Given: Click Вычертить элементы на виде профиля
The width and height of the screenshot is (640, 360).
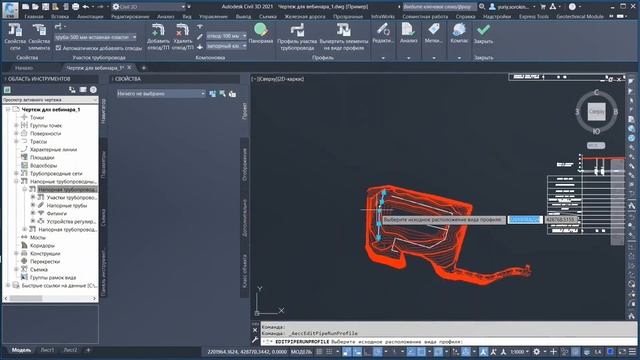Looking at the screenshot, I should (344, 37).
